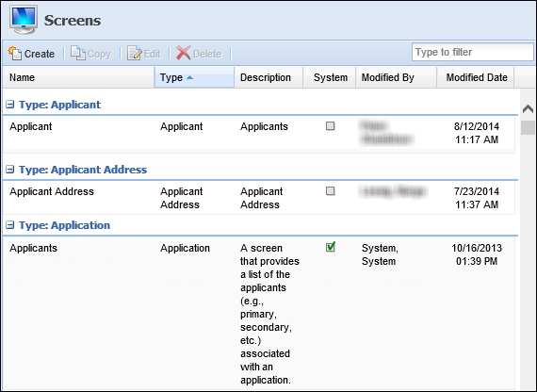Toggle System checkbox for Applicant Address row

click(x=330, y=191)
